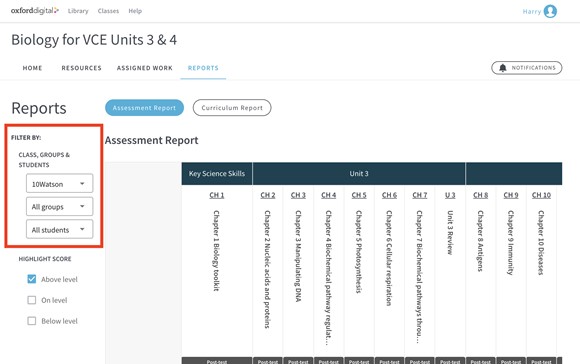Open the All groups dropdown
580x364 pixels.
pos(60,206)
